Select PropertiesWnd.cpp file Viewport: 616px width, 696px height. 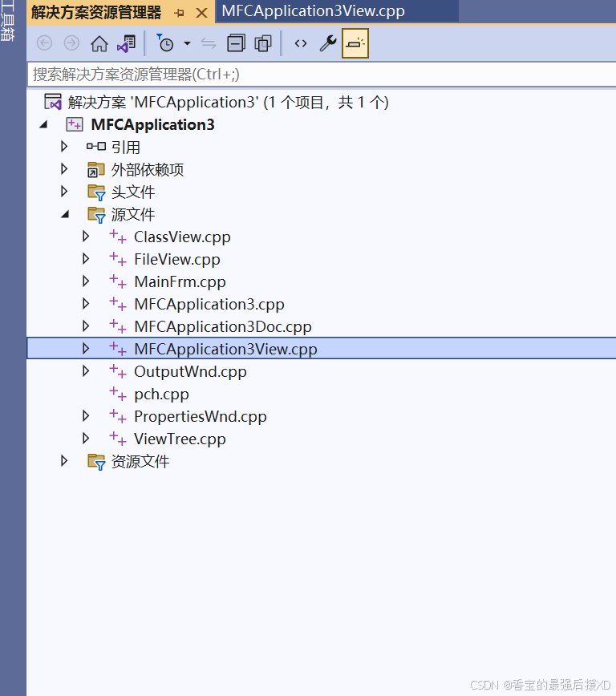click(201, 416)
